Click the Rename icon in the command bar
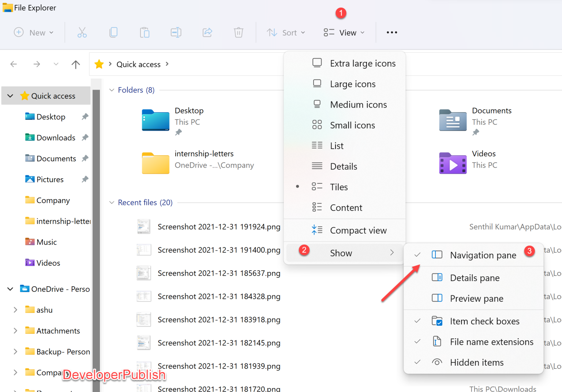562x392 pixels. coord(176,32)
